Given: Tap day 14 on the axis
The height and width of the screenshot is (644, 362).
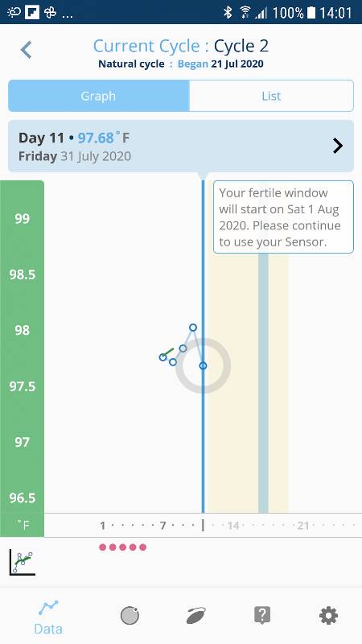Looking at the screenshot, I should click(x=233, y=526).
